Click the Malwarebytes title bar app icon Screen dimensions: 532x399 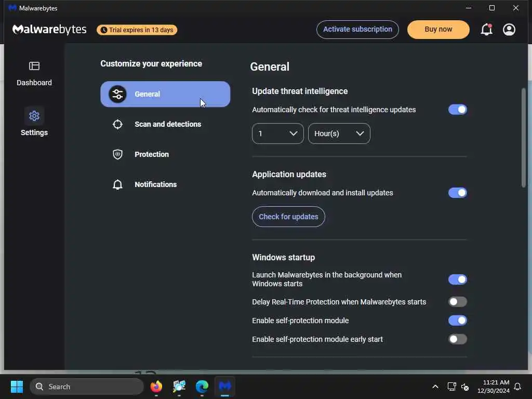tap(12, 8)
